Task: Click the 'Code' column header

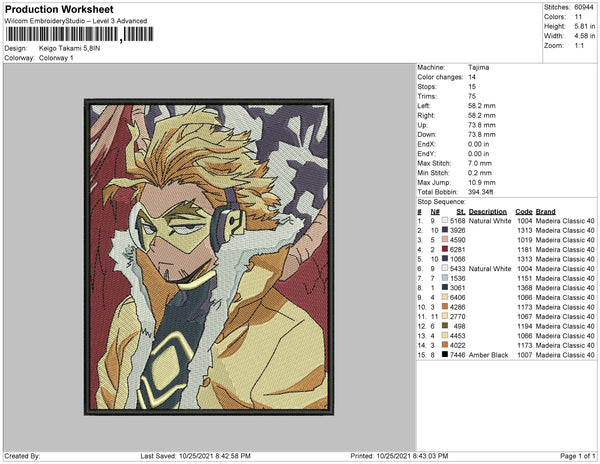Action: point(524,212)
